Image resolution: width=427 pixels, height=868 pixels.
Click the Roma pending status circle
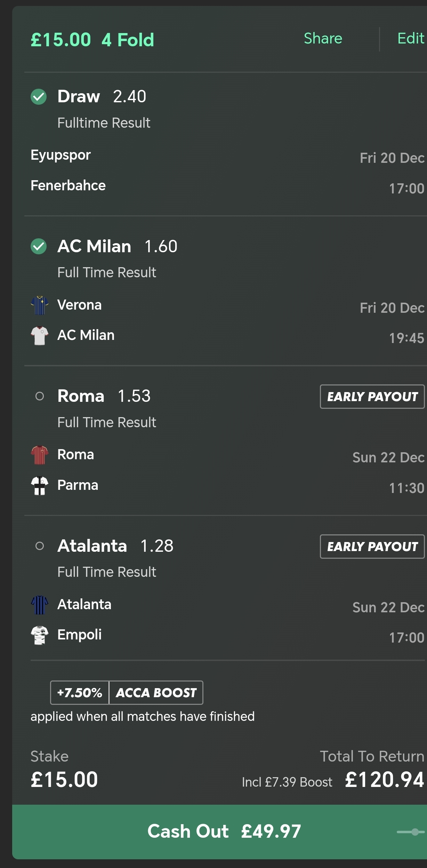pyautogui.click(x=40, y=396)
